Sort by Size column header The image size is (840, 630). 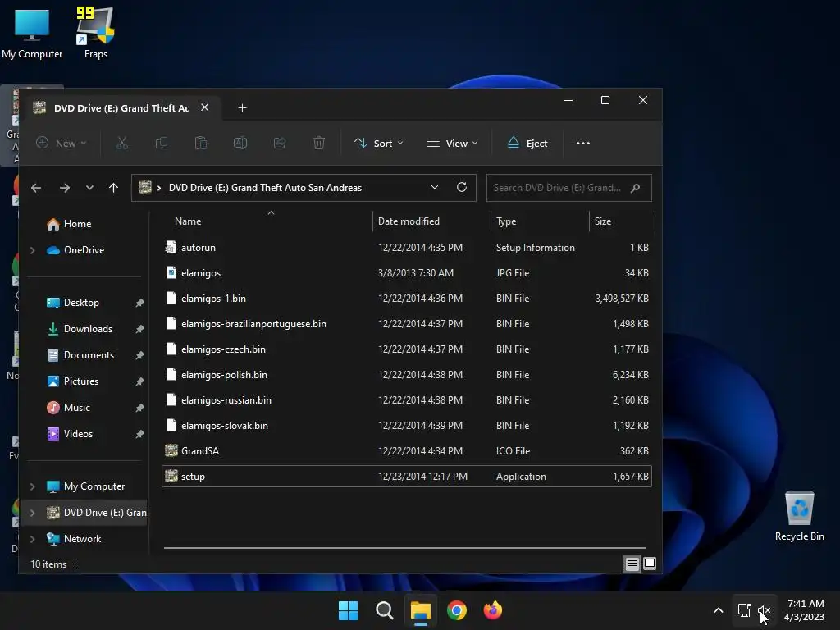(603, 221)
